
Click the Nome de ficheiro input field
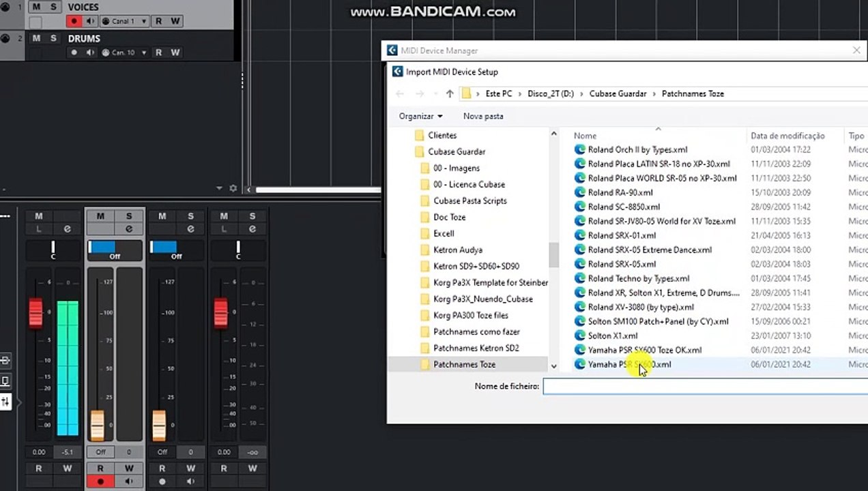[705, 386]
